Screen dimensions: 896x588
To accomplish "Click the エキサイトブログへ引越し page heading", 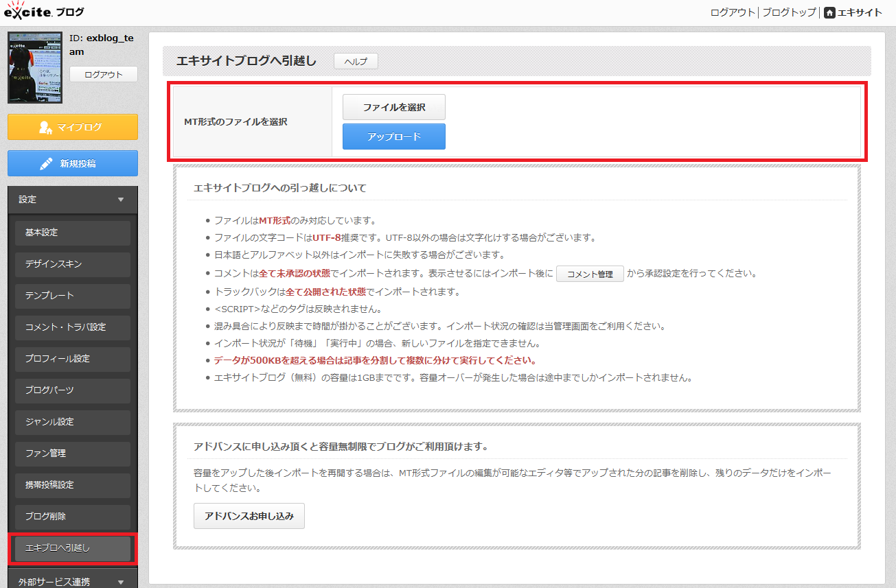I will click(246, 61).
